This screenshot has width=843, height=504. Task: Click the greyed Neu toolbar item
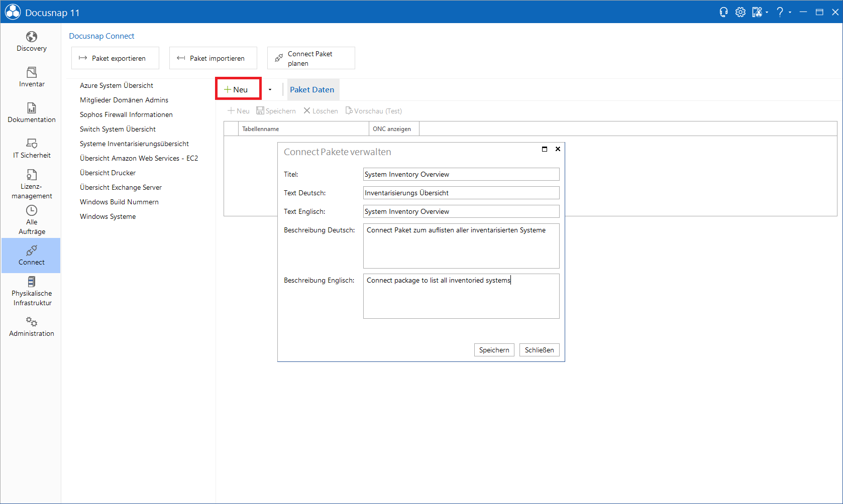pos(238,111)
